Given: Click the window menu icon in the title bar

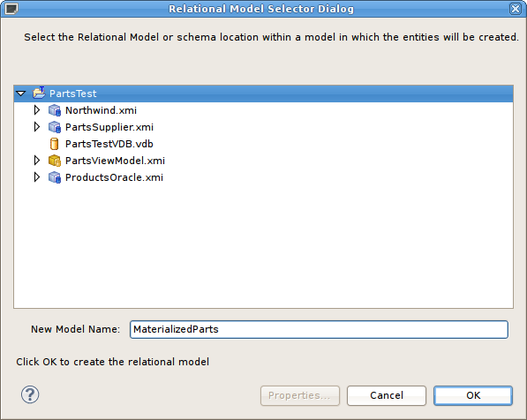Looking at the screenshot, I should [x=11, y=9].
